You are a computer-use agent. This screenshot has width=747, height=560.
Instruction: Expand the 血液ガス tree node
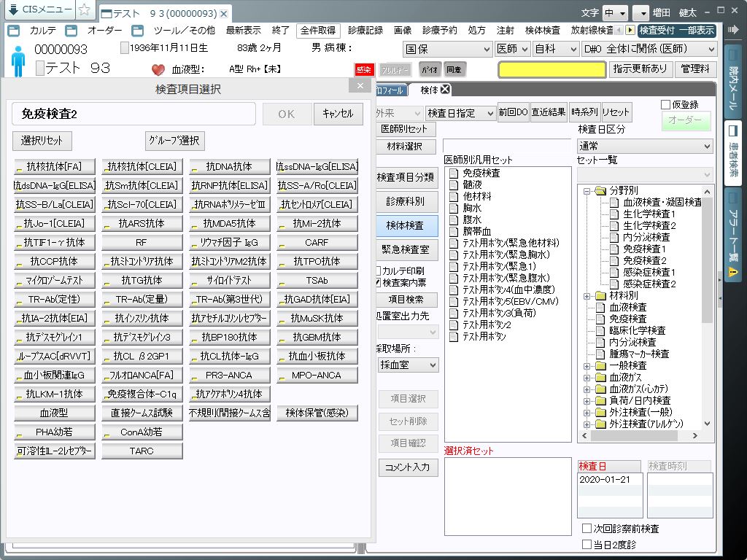coord(587,378)
